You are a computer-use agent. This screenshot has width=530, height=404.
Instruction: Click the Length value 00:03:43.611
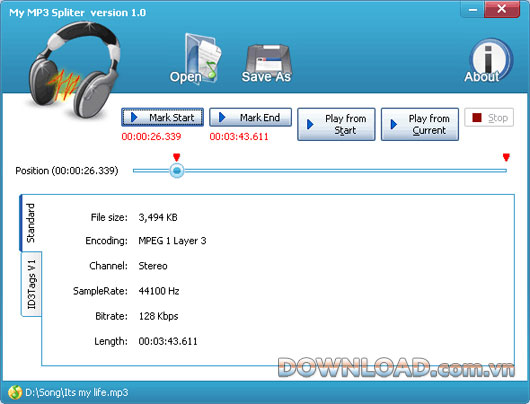coord(168,341)
